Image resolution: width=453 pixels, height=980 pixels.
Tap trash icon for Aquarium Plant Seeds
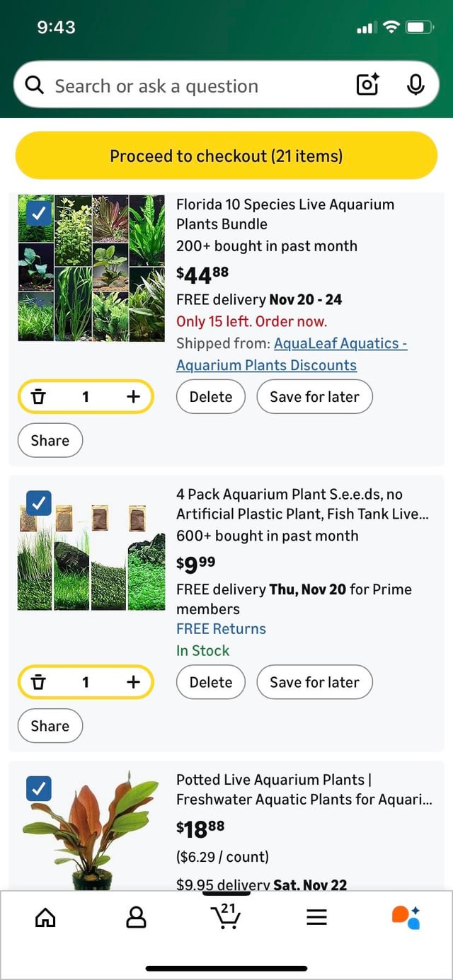pyautogui.click(x=40, y=682)
